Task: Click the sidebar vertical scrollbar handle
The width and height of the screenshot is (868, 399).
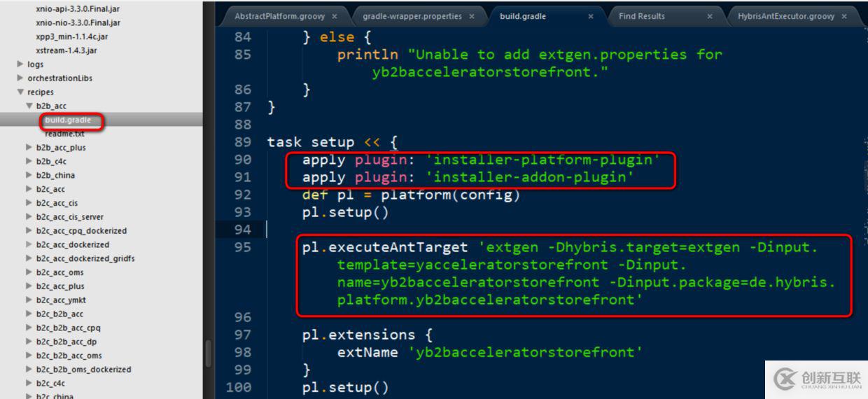Action: pyautogui.click(x=208, y=354)
